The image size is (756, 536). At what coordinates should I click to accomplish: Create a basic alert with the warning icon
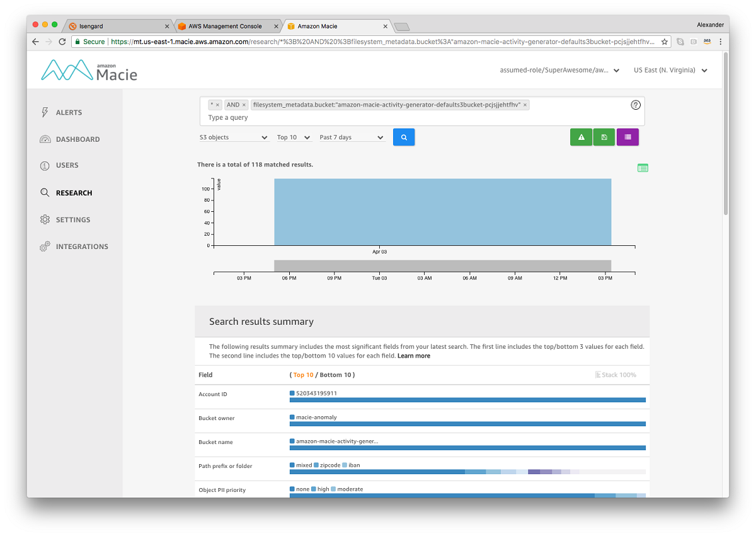click(581, 137)
